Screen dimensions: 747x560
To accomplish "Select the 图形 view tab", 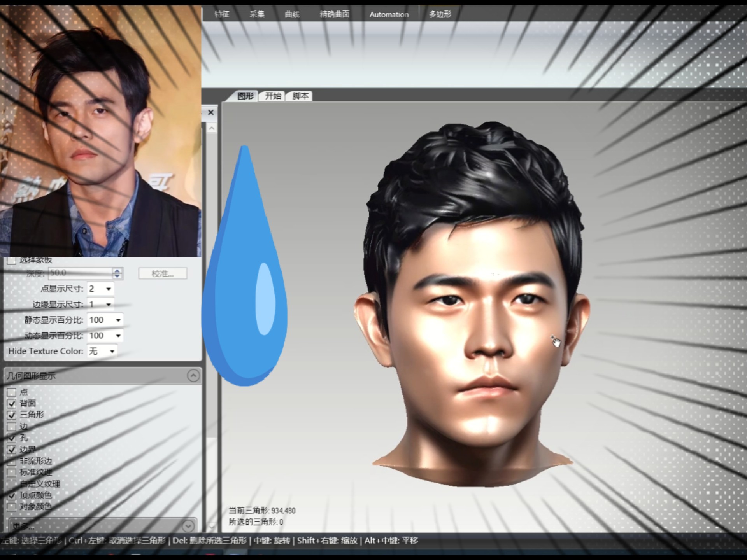I will (245, 96).
